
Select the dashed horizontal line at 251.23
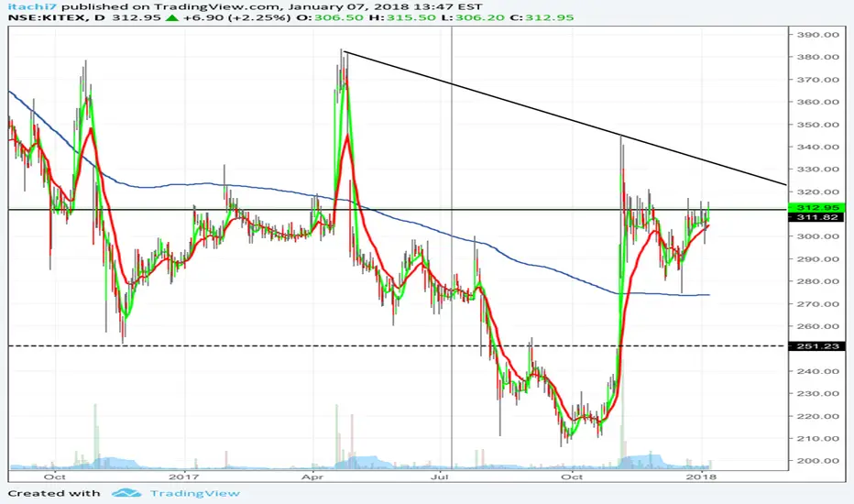(x=398, y=346)
